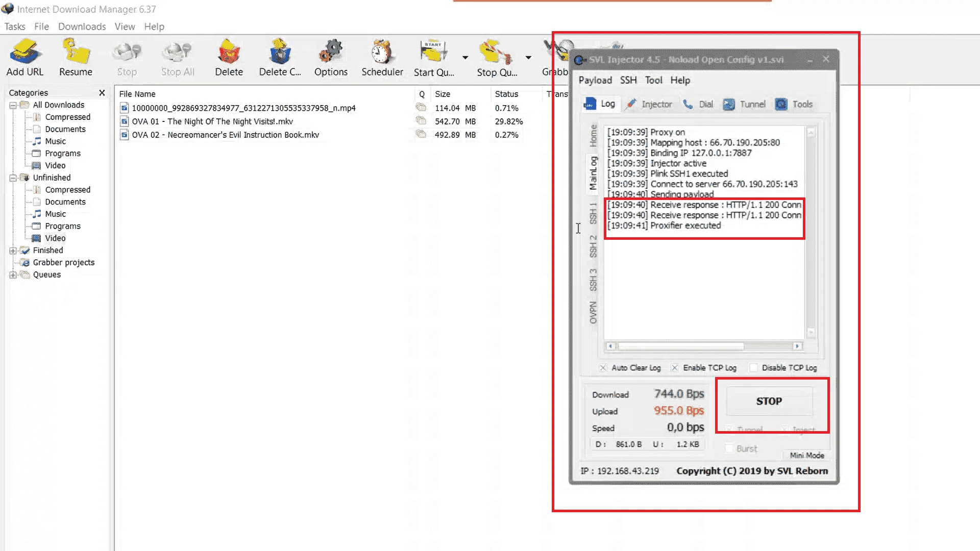Expand the Finished tree node
Image resolution: width=980 pixels, height=551 pixels.
point(13,251)
